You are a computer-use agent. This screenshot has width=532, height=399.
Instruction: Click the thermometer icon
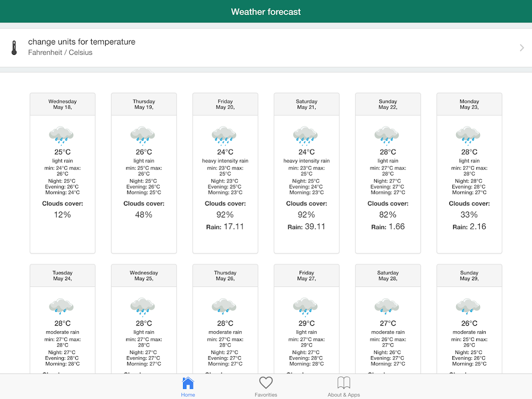[x=14, y=48]
